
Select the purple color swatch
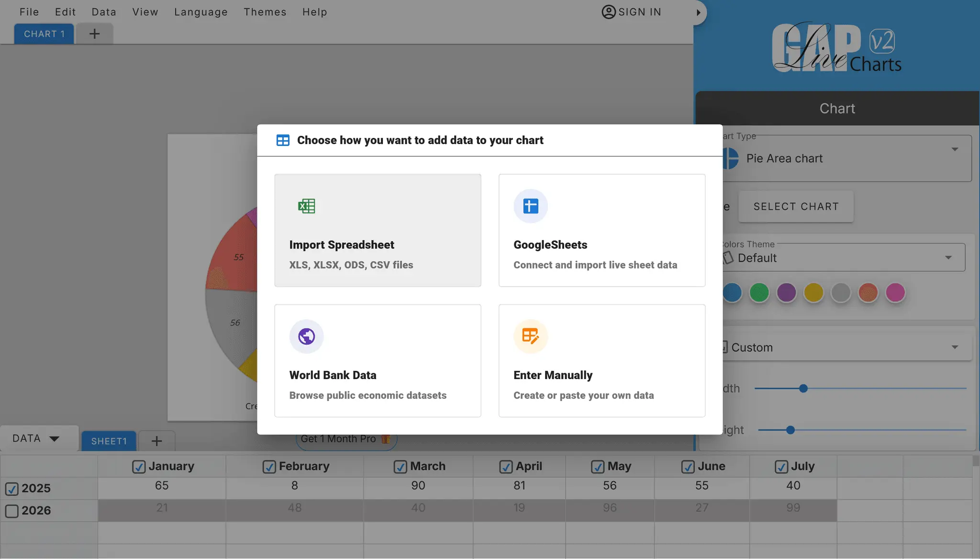click(786, 292)
